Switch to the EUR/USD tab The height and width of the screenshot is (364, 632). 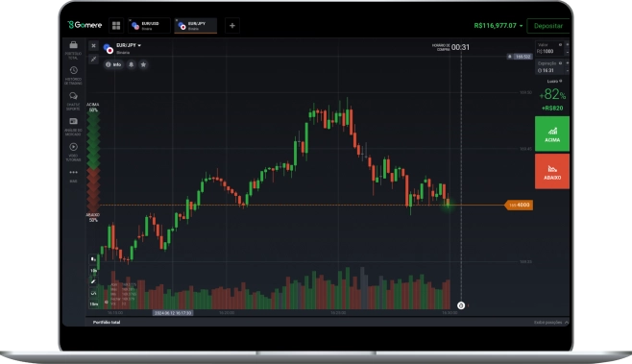click(149, 26)
